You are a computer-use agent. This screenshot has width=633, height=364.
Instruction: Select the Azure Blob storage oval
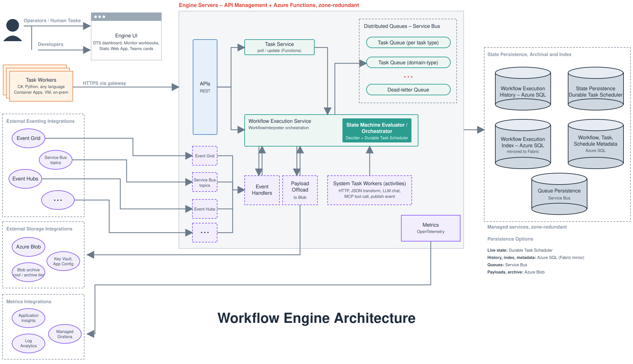click(28, 247)
